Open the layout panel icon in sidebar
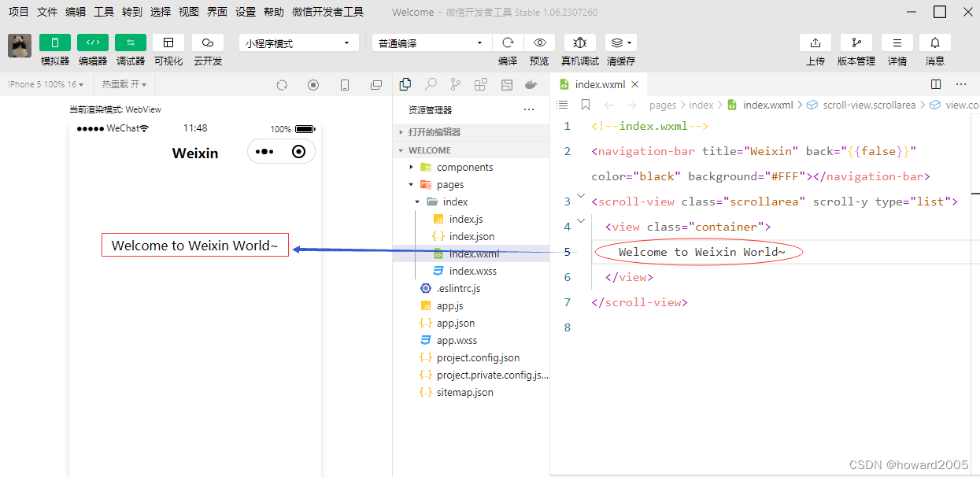Image resolution: width=980 pixels, height=477 pixels. pos(507,84)
